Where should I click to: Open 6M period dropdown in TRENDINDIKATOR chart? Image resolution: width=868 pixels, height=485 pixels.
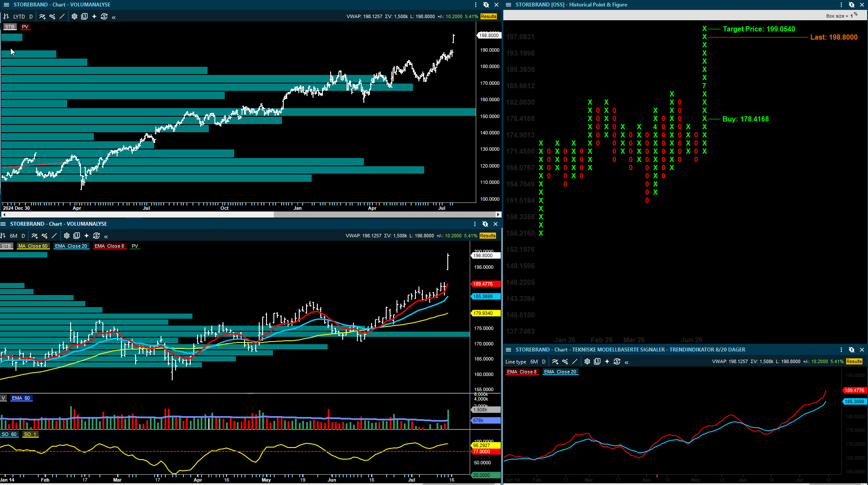(534, 361)
